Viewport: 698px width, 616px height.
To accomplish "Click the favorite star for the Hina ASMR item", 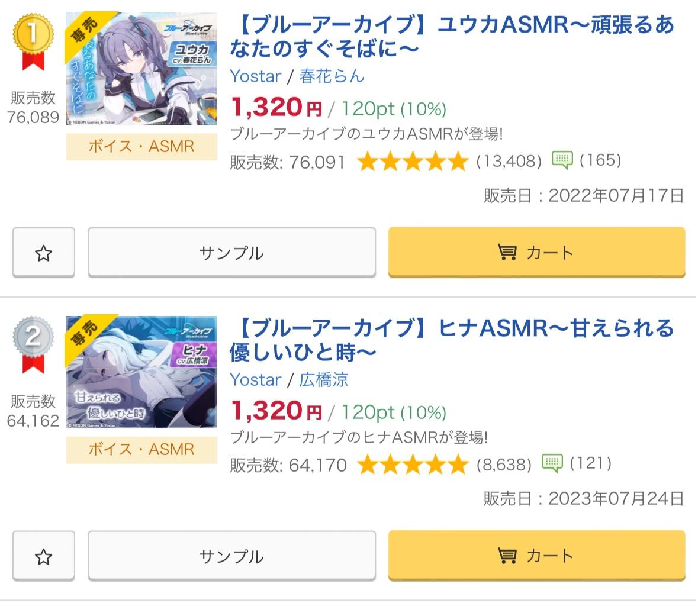I will click(44, 556).
